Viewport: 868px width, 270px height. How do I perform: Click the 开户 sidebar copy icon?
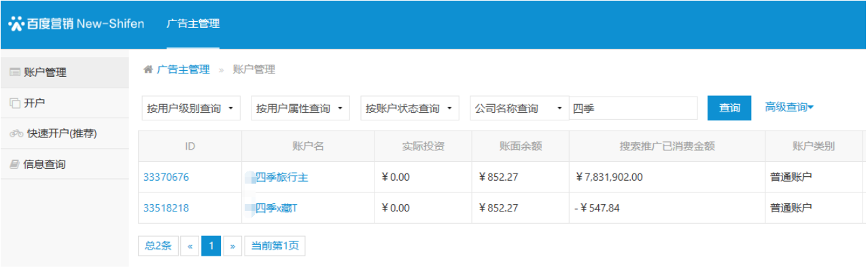click(15, 103)
